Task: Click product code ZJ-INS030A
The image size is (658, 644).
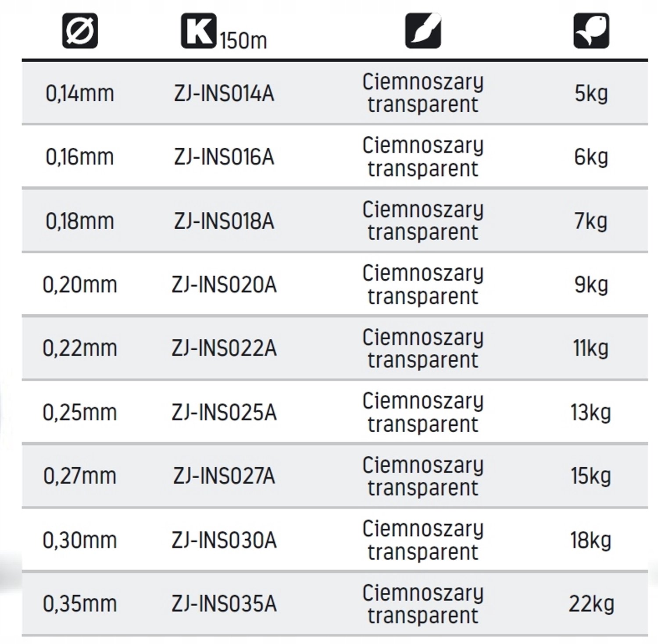Action: pos(224,540)
